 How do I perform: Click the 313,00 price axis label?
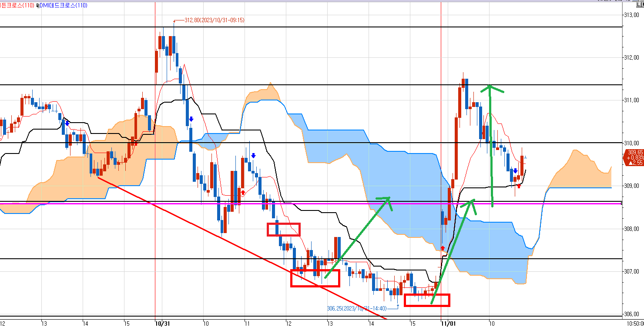coord(631,15)
